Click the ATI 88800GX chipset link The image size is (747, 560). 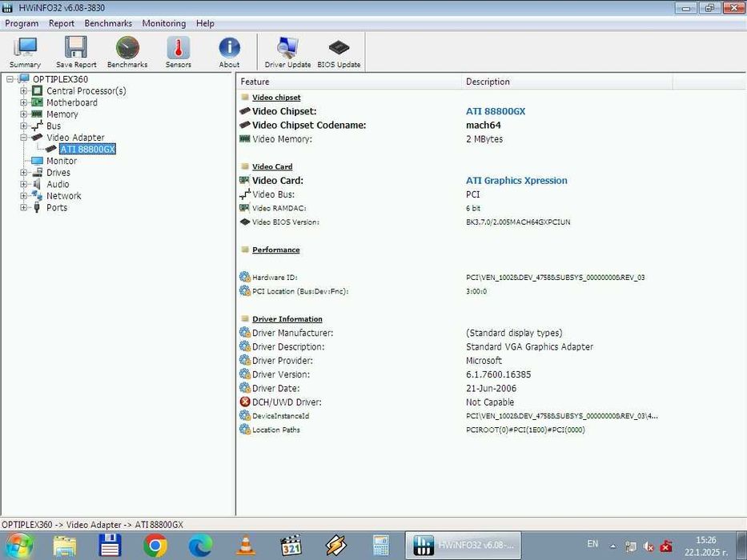tap(496, 111)
